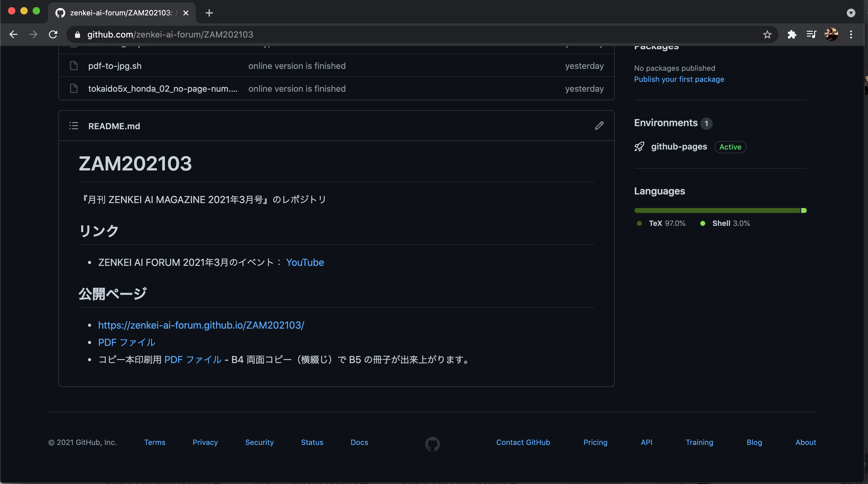Image resolution: width=868 pixels, height=484 pixels.
Task: Open the YouTube link
Action: pyautogui.click(x=305, y=262)
